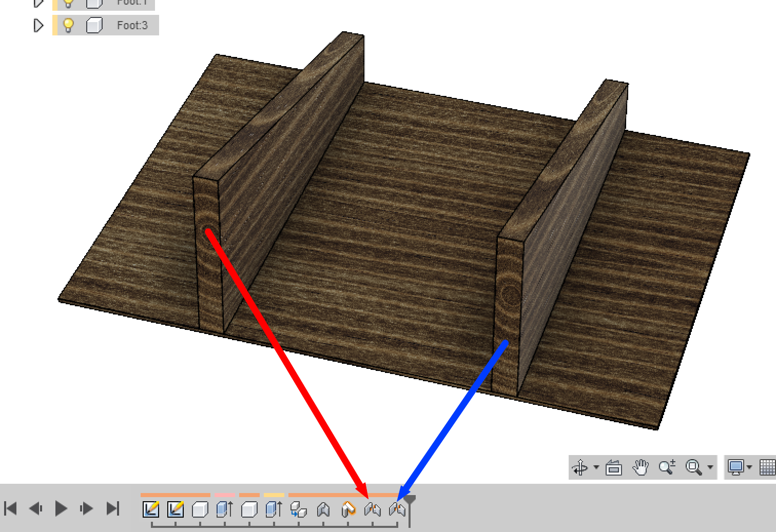Toggle the visibility lightbulb for Foot:3
Screen dimensions: 776x532
coord(68,25)
